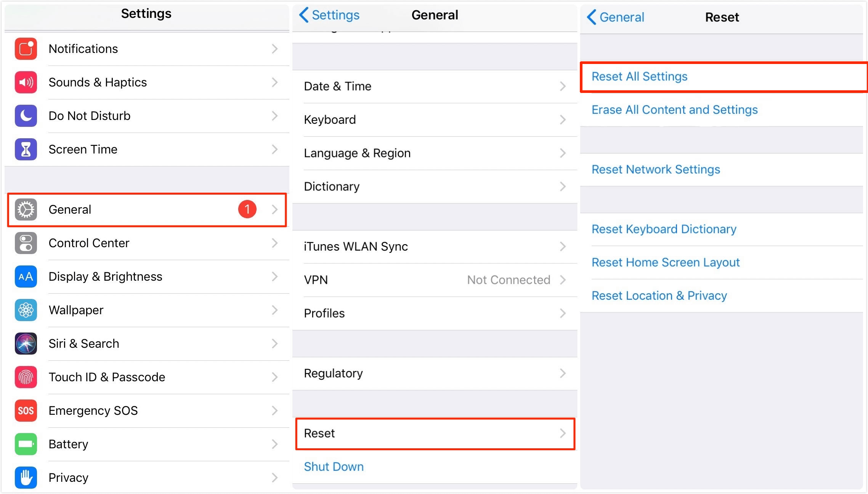Tap Shut Down link
The image size is (868, 494).
click(x=334, y=467)
